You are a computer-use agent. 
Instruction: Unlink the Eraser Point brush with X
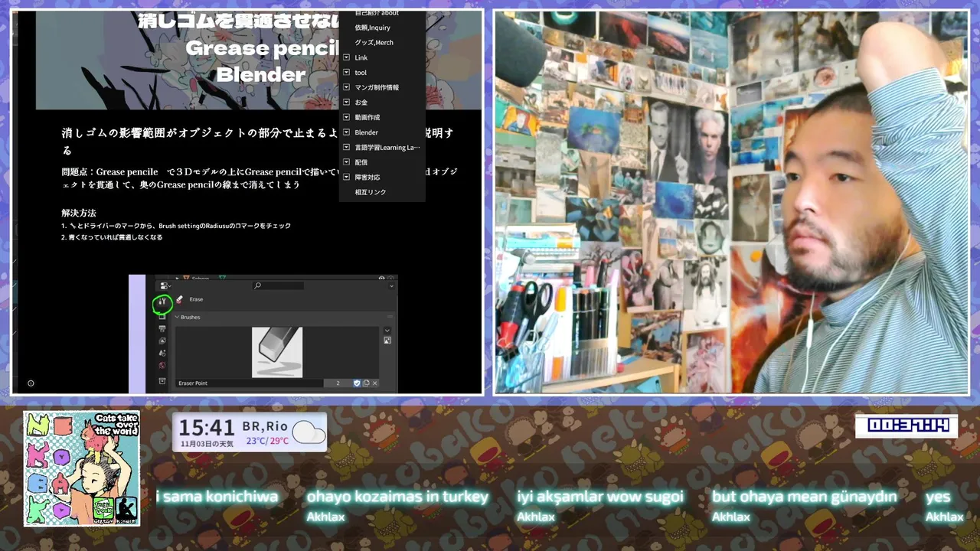tap(374, 383)
